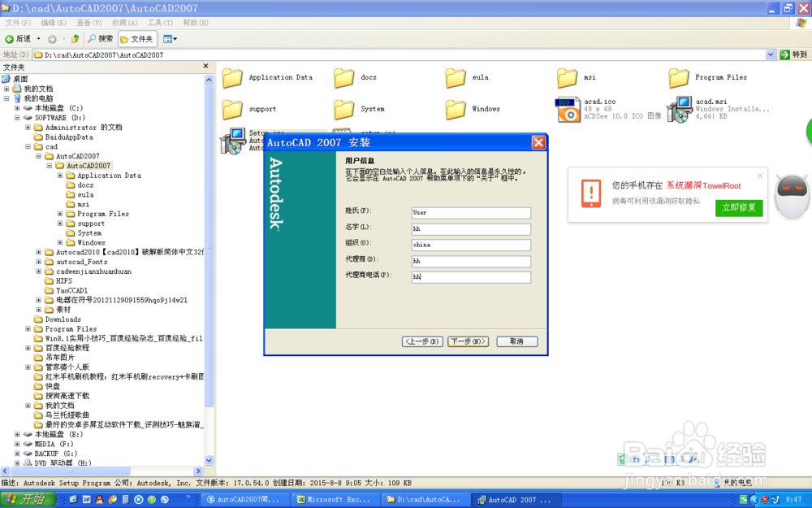The image size is (812, 508).
Task: Select the System folder icon
Action: [343, 110]
